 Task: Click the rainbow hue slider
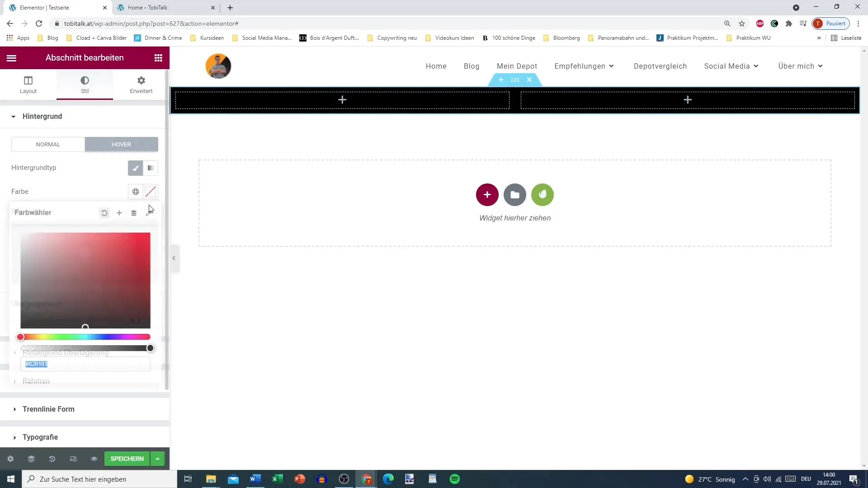pos(85,337)
